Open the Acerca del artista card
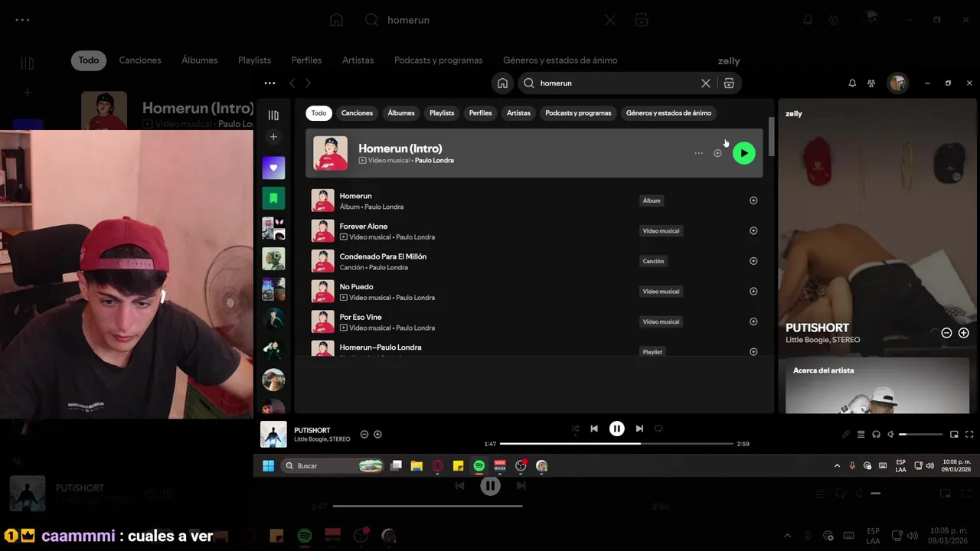The image size is (980, 551). (x=877, y=386)
